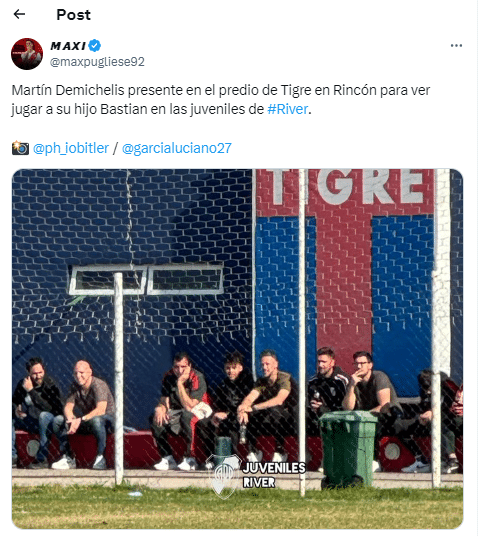Open MAXI's round profile avatar

[27, 54]
